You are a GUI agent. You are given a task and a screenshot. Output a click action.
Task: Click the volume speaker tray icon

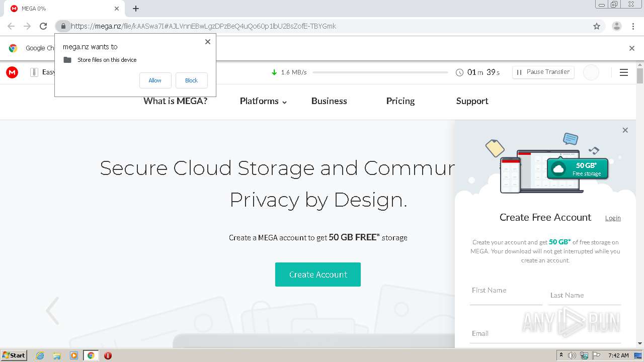tap(572, 355)
